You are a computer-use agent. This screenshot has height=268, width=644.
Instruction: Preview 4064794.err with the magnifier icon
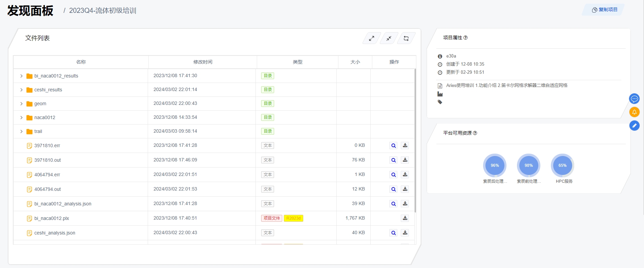click(393, 175)
